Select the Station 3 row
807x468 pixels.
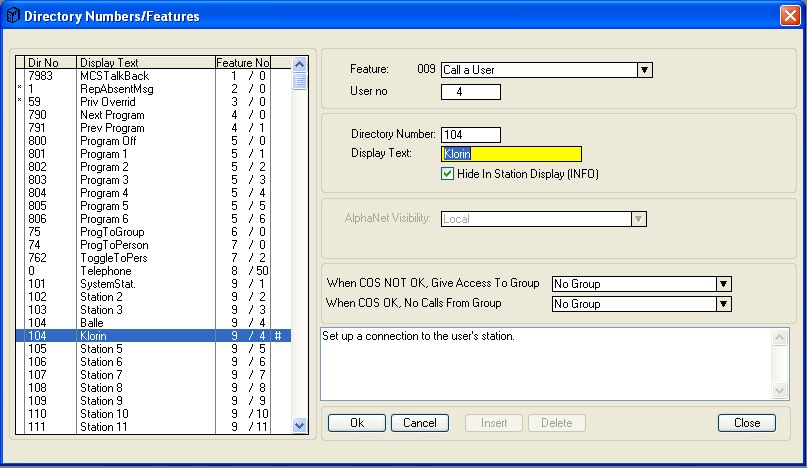pos(153,310)
